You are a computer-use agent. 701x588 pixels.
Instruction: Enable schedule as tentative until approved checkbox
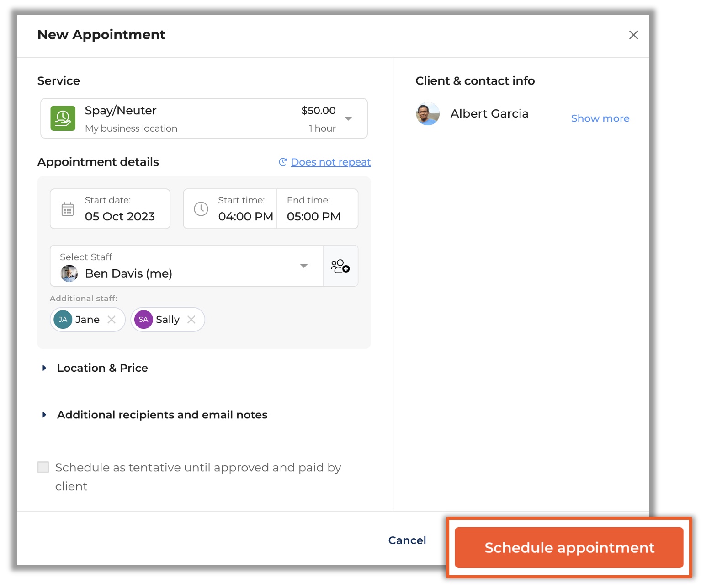[43, 467]
